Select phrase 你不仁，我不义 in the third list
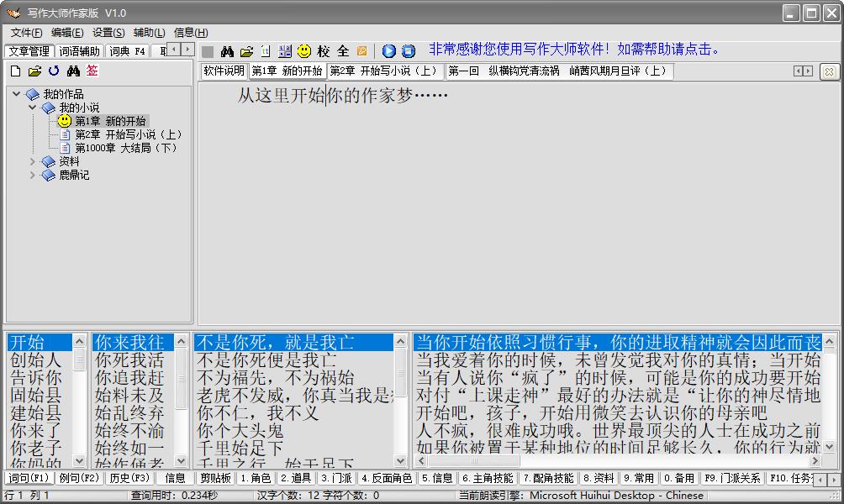 (258, 413)
